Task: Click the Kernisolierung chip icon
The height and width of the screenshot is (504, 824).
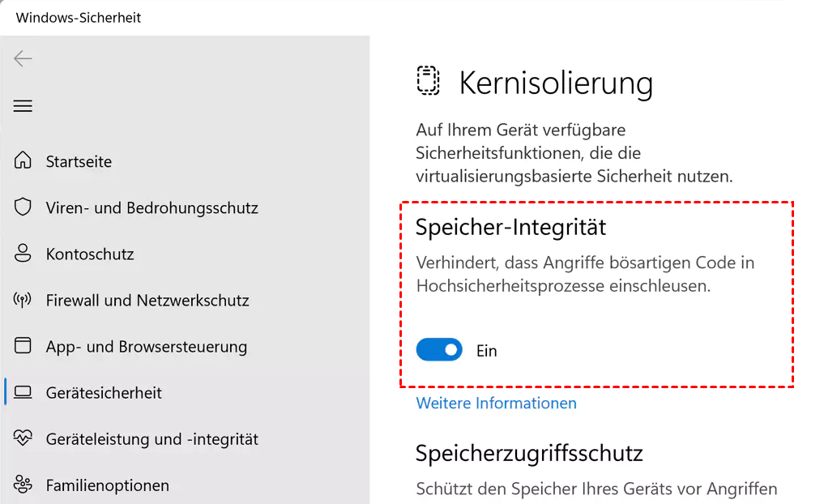Action: tap(428, 81)
